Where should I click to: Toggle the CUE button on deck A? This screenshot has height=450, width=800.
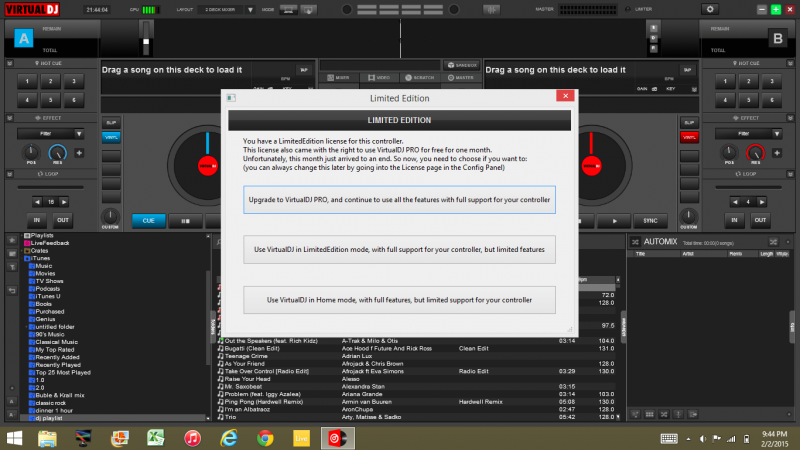tap(148, 221)
